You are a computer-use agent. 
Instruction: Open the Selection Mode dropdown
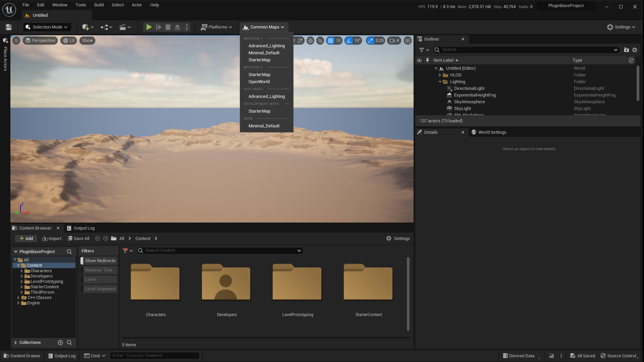coord(47,27)
